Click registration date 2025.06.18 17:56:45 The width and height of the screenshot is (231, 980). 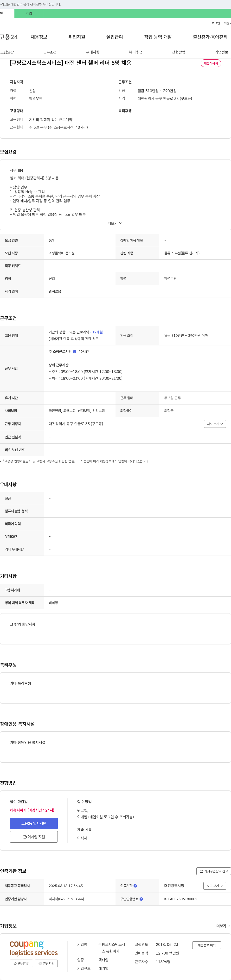[65, 886]
